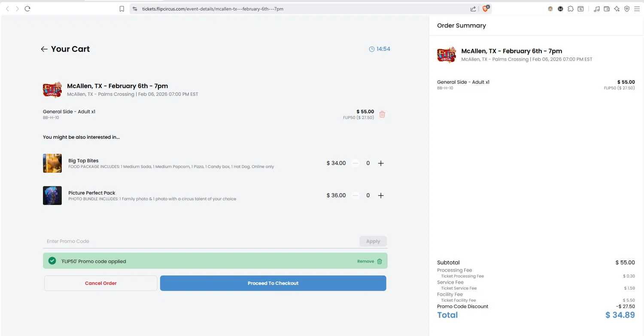Click the Flip Circus logo in cart
Screen dimensions: 644x336
52,89
